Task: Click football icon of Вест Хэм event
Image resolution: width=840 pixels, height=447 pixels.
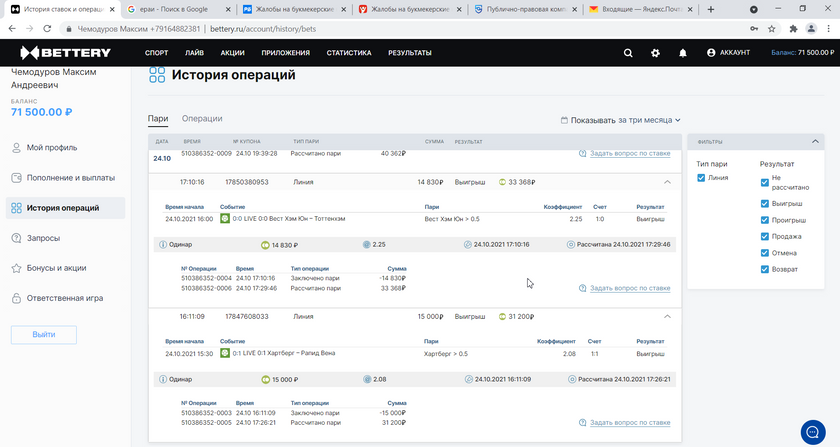Action: (x=225, y=219)
